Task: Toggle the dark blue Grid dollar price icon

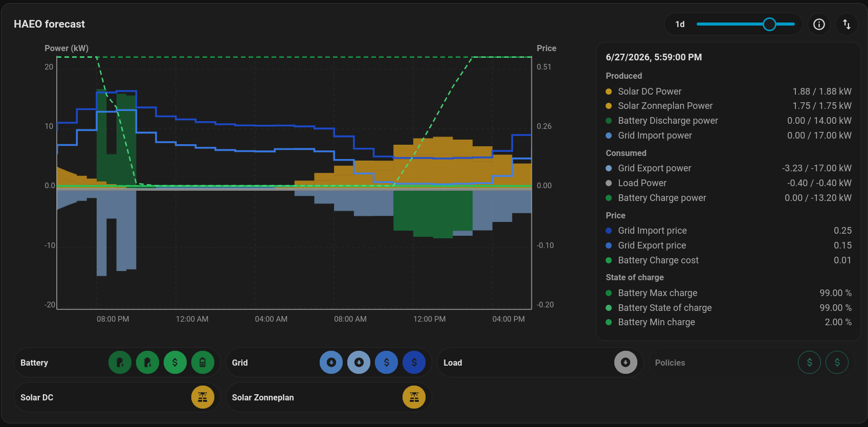Action: 414,363
